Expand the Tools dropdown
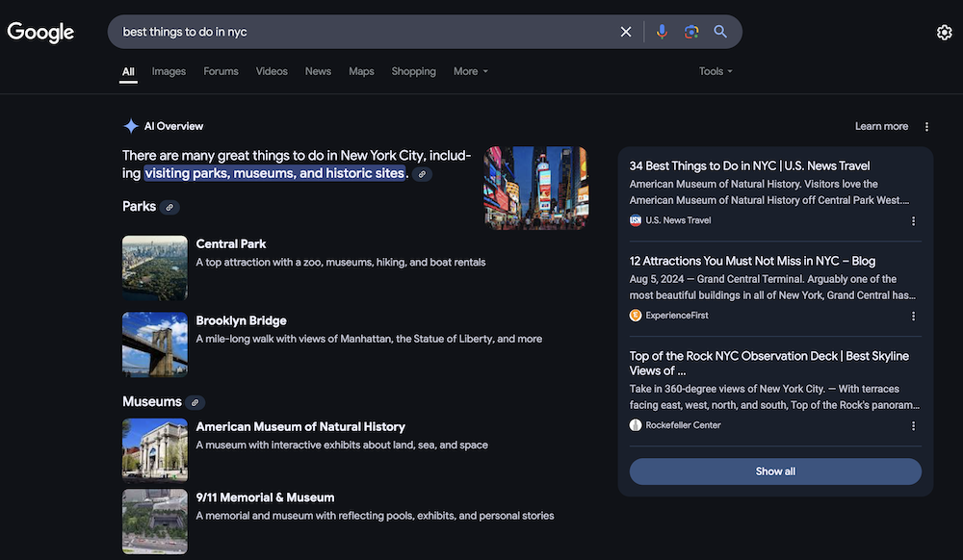 coord(716,71)
